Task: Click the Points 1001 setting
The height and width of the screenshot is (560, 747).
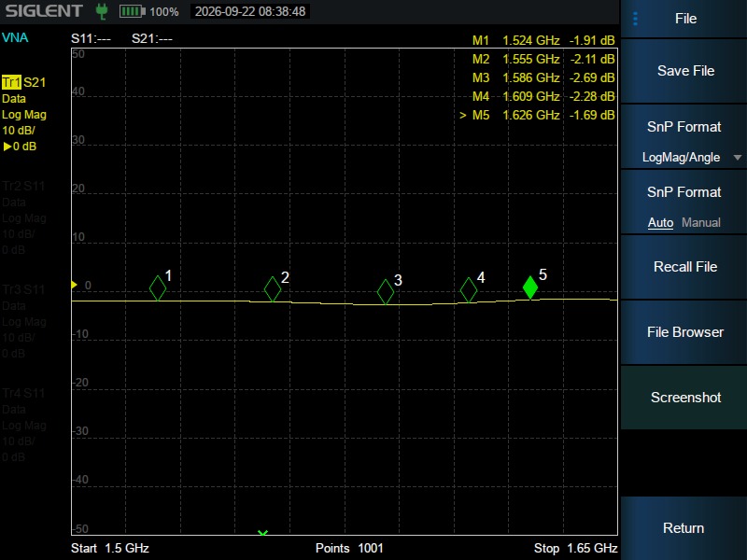Action: click(x=349, y=549)
